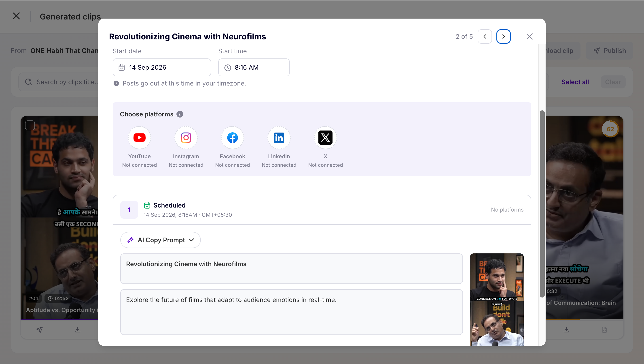This screenshot has width=644, height=364.
Task: Open the Start date picker
Action: point(162,67)
